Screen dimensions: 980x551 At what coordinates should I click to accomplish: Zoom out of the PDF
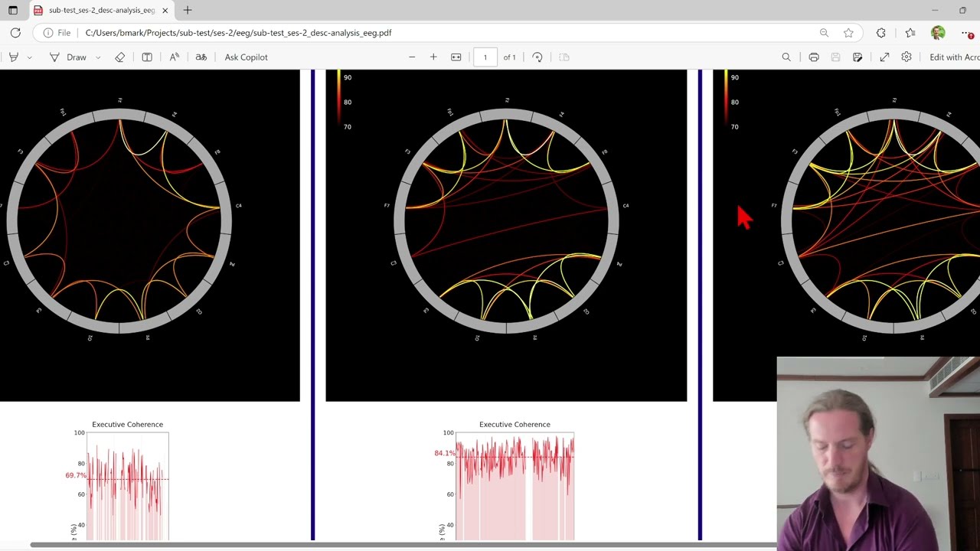point(412,57)
